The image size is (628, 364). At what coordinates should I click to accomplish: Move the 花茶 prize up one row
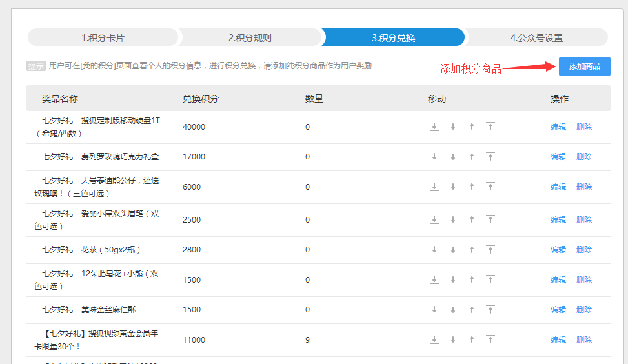(x=472, y=250)
